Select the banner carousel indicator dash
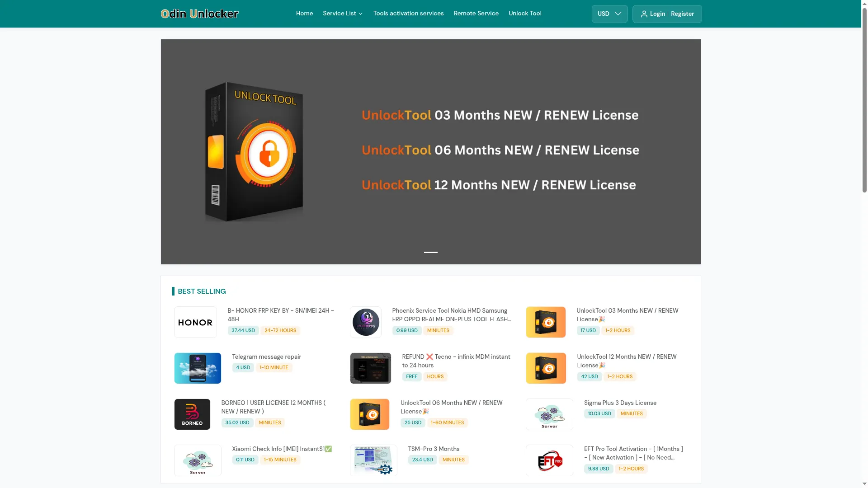The width and height of the screenshot is (868, 488). pyautogui.click(x=430, y=252)
